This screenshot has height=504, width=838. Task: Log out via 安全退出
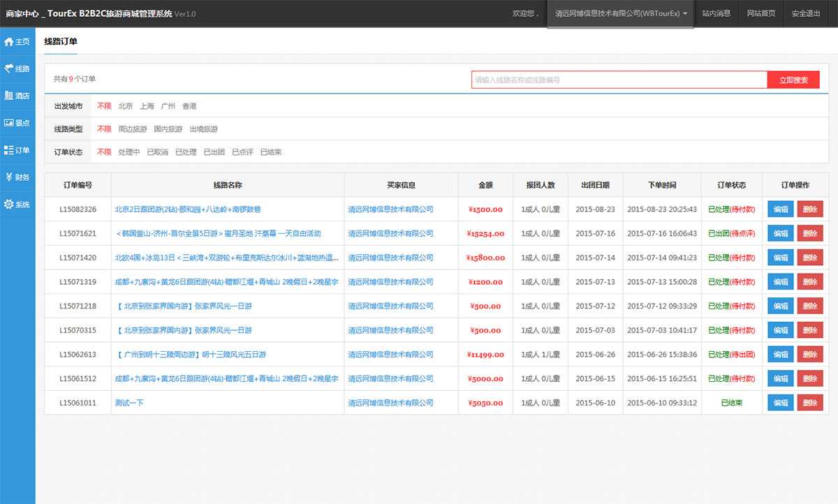(x=806, y=13)
